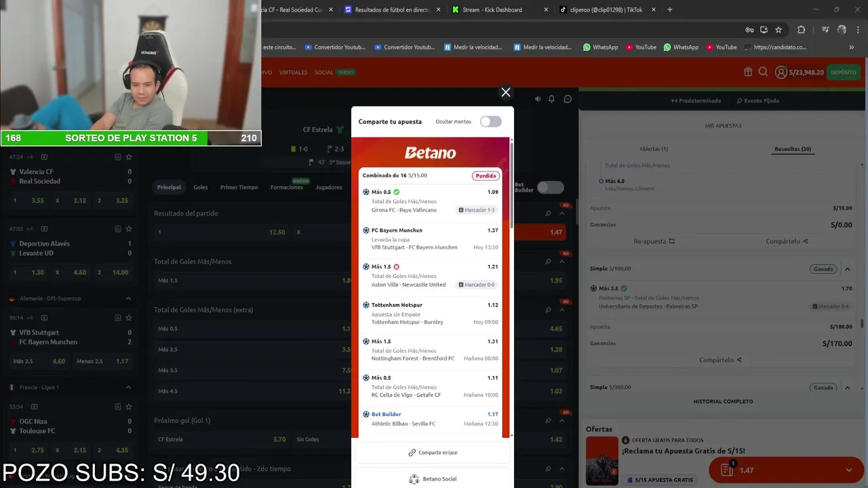Select the Goles market tab

coord(201,187)
